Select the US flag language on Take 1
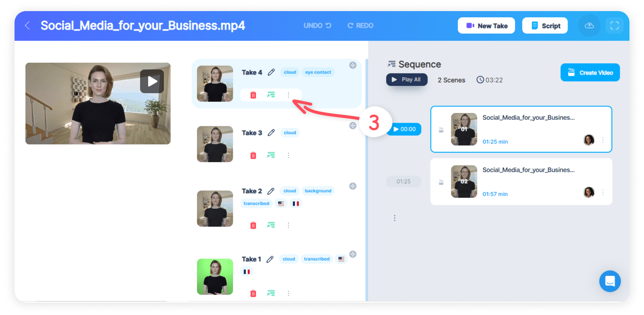Image resolution: width=644 pixels, height=315 pixels. [x=341, y=259]
